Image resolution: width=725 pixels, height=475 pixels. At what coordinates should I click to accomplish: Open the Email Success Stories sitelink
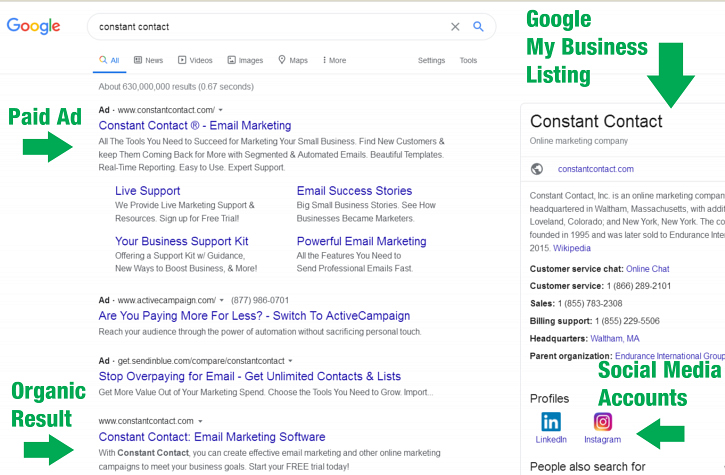pyautogui.click(x=354, y=191)
